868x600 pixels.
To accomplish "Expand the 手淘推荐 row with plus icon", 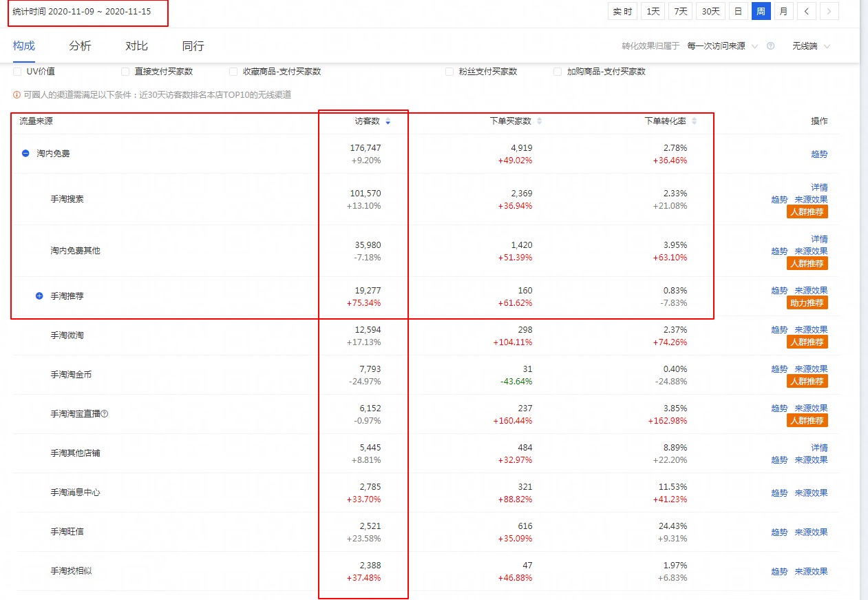I will 39,296.
